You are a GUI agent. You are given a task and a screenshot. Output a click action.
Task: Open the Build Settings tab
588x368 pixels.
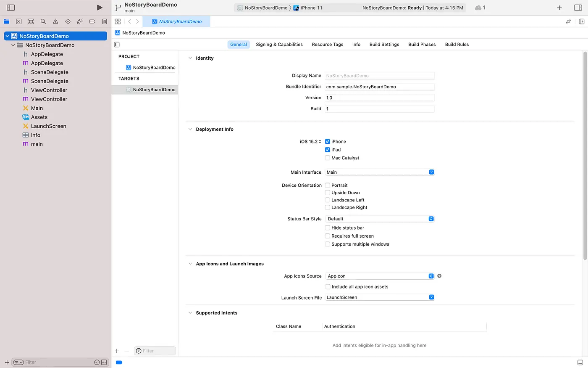click(x=384, y=45)
